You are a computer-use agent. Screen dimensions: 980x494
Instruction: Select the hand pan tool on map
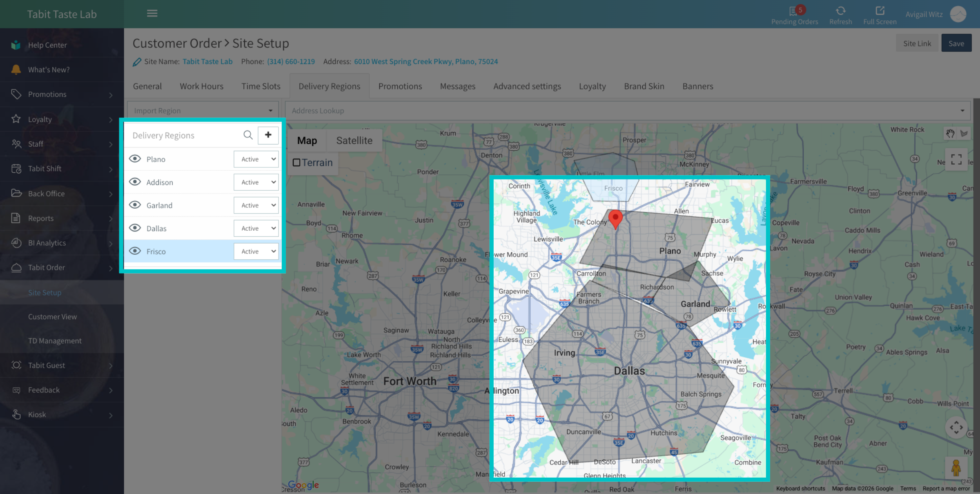[x=950, y=134]
